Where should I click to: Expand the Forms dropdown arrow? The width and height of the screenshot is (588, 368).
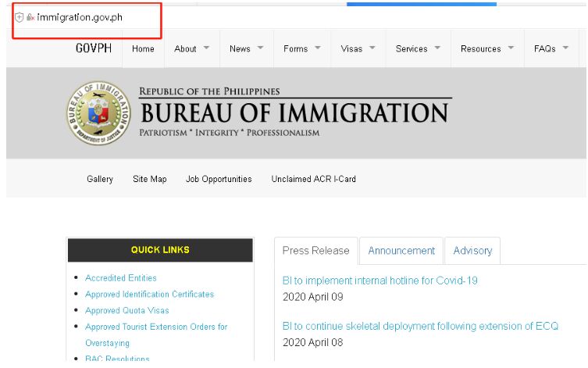pyautogui.click(x=318, y=48)
